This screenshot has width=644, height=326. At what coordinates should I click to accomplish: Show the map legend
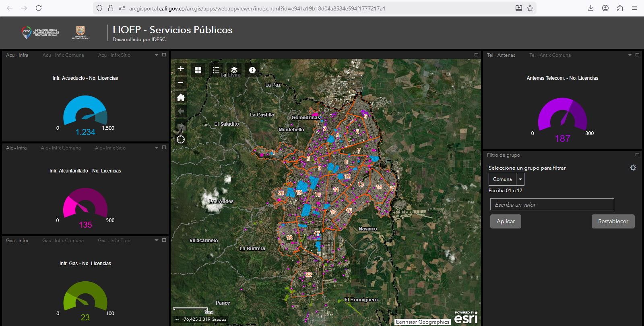(x=216, y=70)
